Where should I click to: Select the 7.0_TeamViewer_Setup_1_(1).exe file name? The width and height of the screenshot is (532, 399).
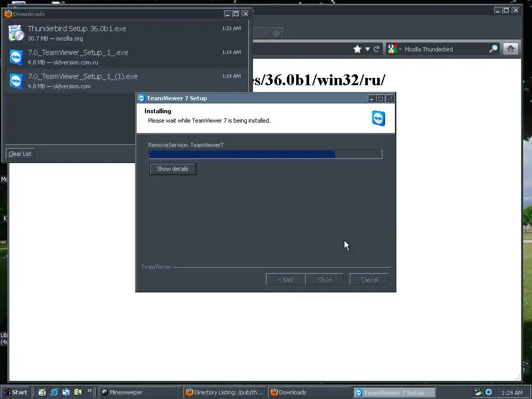tap(83, 76)
